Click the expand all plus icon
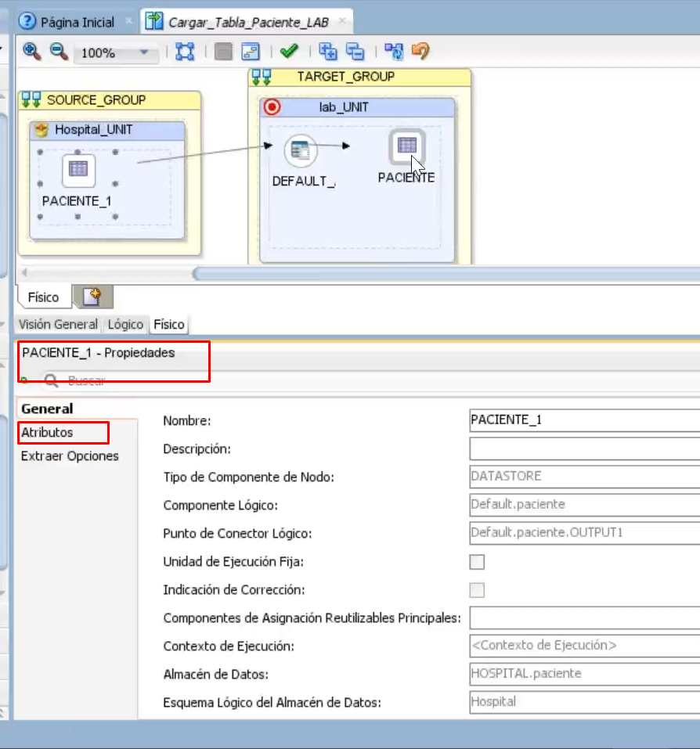The height and width of the screenshot is (749, 700). click(x=328, y=51)
